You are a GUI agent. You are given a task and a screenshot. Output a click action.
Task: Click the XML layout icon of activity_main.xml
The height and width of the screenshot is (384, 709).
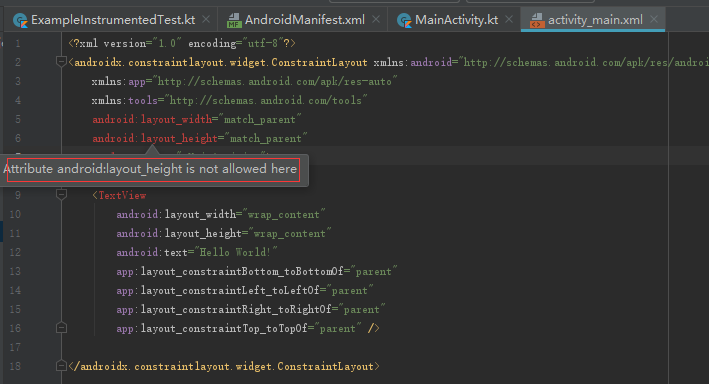[537, 20]
